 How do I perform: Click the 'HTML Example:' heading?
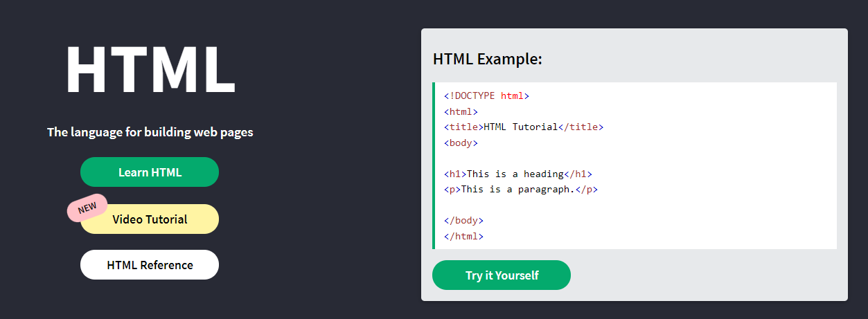click(x=487, y=60)
